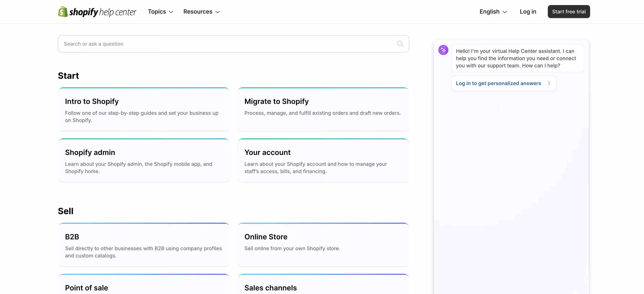Click Log in to get personalized answers
Screen dimensions: 644x294
(x=504, y=83)
